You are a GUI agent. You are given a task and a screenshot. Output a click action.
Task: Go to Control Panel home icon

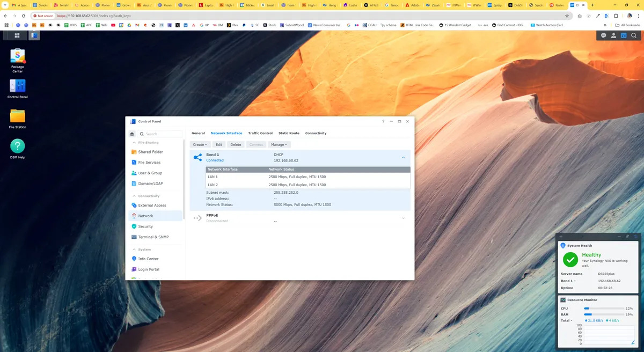pyautogui.click(x=132, y=134)
